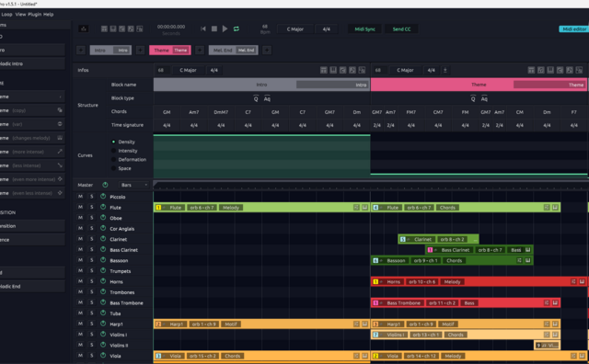Select the Space curve radio button
Image resolution: width=589 pixels, height=364 pixels.
tap(113, 168)
